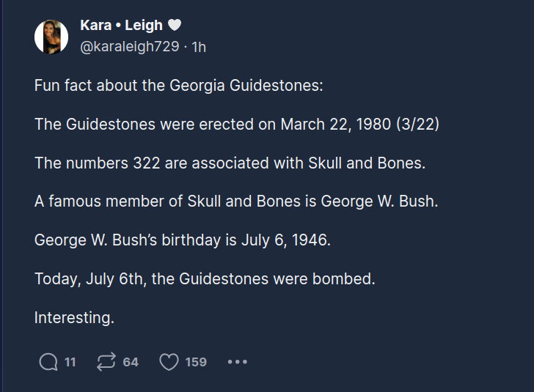Click the display name Kara • Leigh
The width and height of the screenshot is (534, 392).
(x=121, y=26)
